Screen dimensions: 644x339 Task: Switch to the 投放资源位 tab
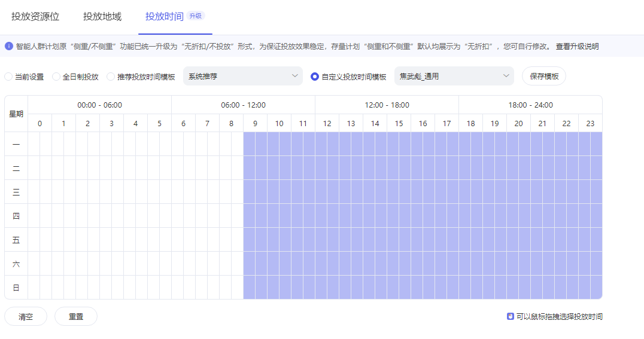[x=35, y=17]
